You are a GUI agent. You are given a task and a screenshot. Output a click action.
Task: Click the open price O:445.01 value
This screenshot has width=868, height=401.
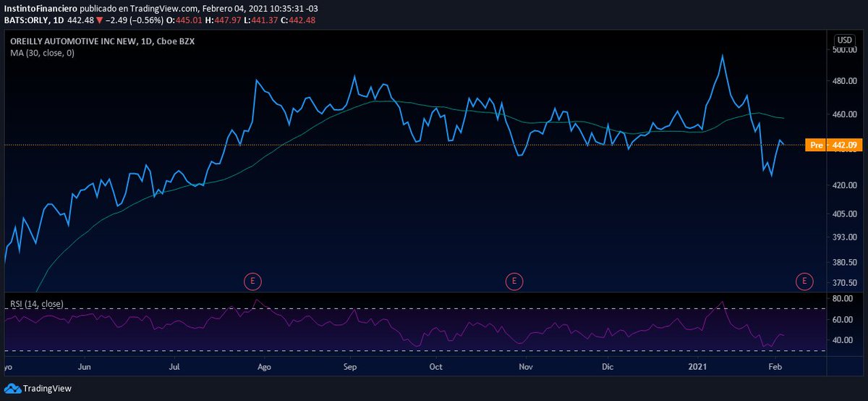[x=184, y=20]
